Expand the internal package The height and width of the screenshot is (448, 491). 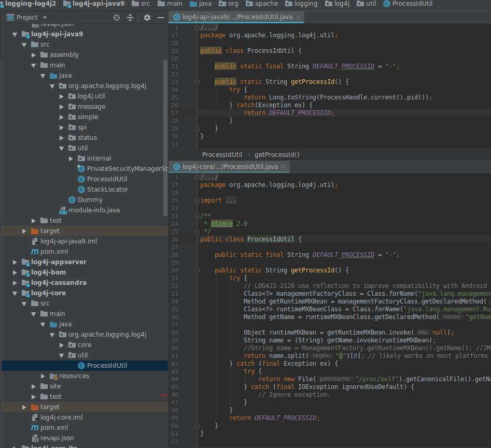(71, 158)
